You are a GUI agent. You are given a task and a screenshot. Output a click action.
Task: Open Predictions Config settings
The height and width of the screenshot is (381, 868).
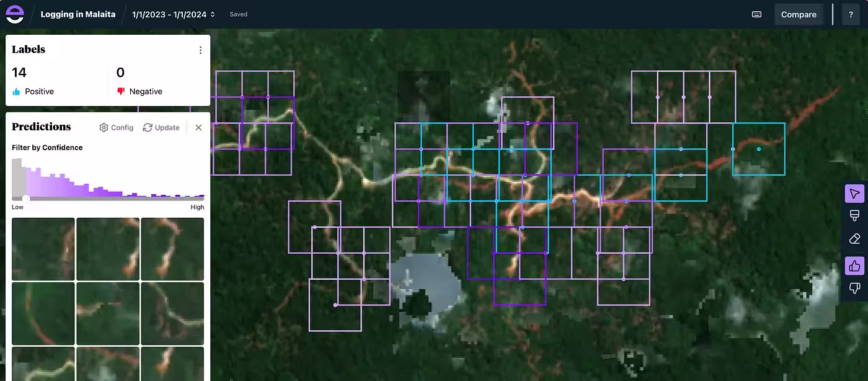(117, 127)
